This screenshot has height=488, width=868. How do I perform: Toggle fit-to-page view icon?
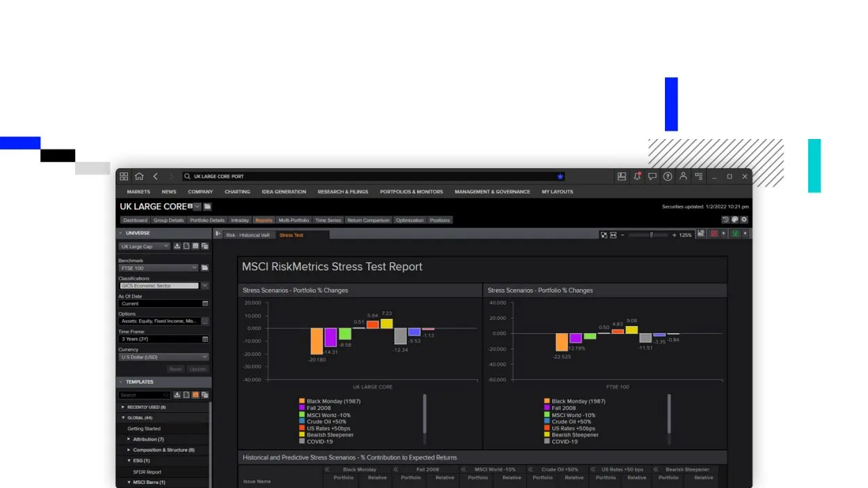point(604,235)
